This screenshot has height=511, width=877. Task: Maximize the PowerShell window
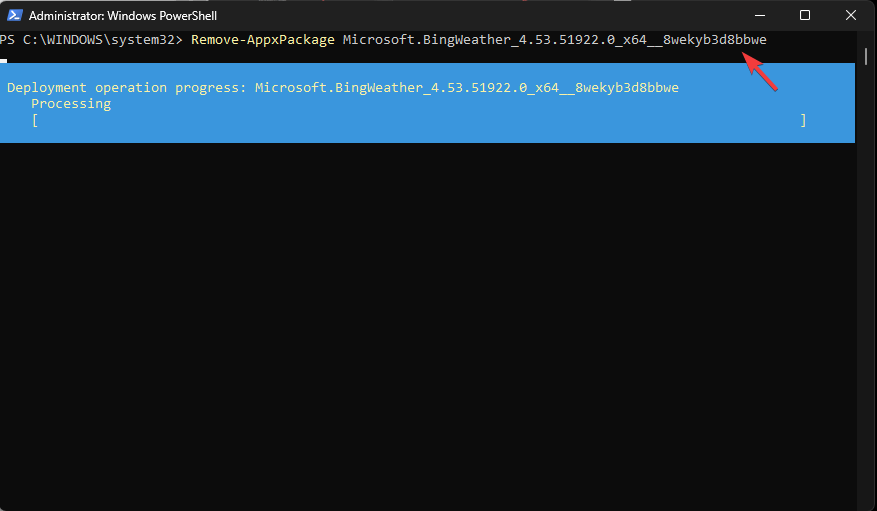click(805, 16)
